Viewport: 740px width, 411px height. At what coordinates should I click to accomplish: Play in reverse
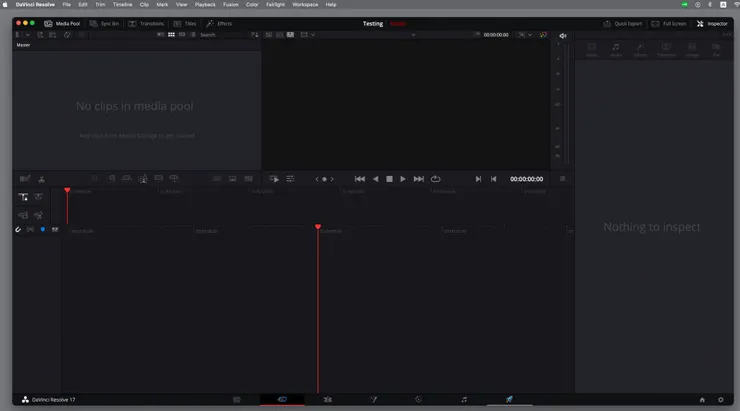pyautogui.click(x=376, y=179)
